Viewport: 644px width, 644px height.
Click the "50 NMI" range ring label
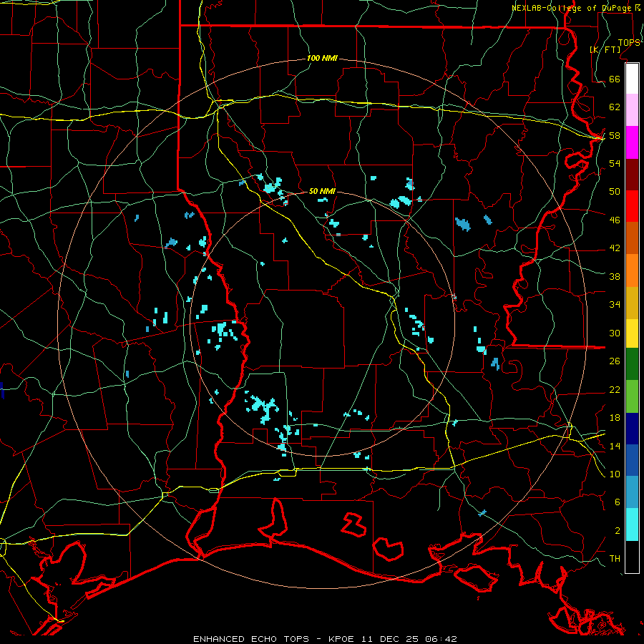322,191
